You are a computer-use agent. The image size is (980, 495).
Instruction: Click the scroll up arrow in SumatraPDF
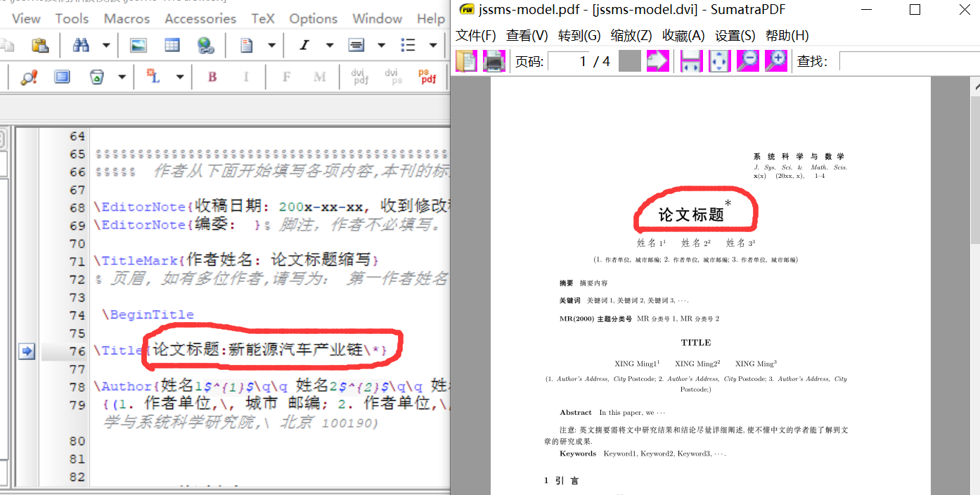(x=975, y=87)
